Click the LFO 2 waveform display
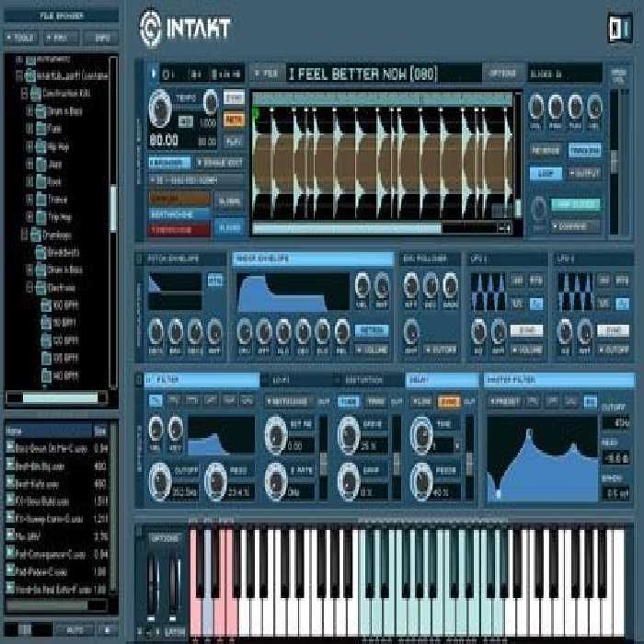The height and width of the screenshot is (644, 644). (x=575, y=292)
